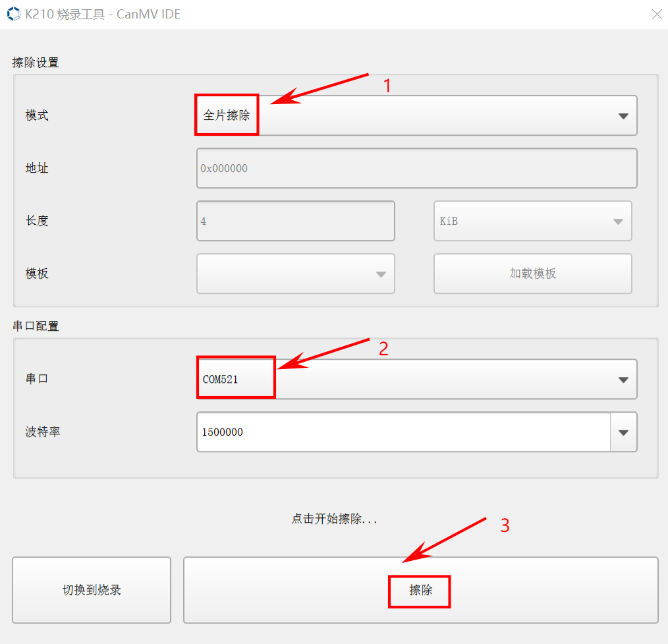This screenshot has width=668, height=644.
Task: Click the CanMV IDE app icon in title bar
Action: 14,14
